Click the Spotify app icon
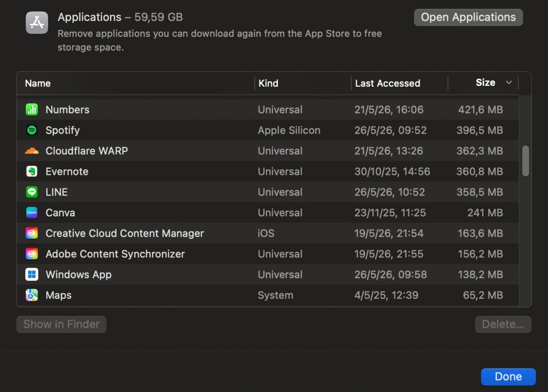This screenshot has height=392, width=548. coord(32,130)
